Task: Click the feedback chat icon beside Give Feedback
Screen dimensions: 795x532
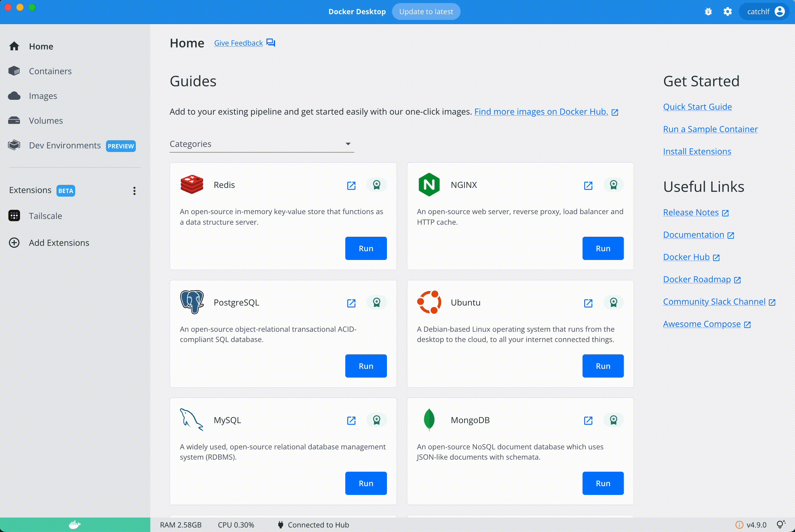Action: 270,43
